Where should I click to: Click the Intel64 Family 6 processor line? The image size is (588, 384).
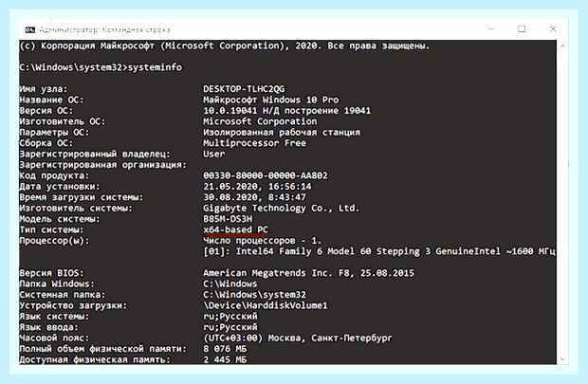pos(378,251)
